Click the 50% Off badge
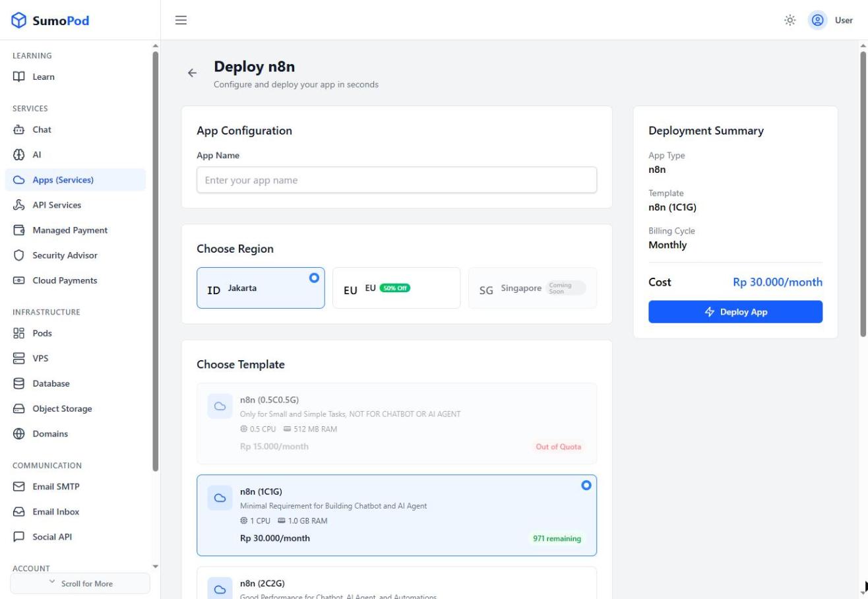 click(395, 288)
